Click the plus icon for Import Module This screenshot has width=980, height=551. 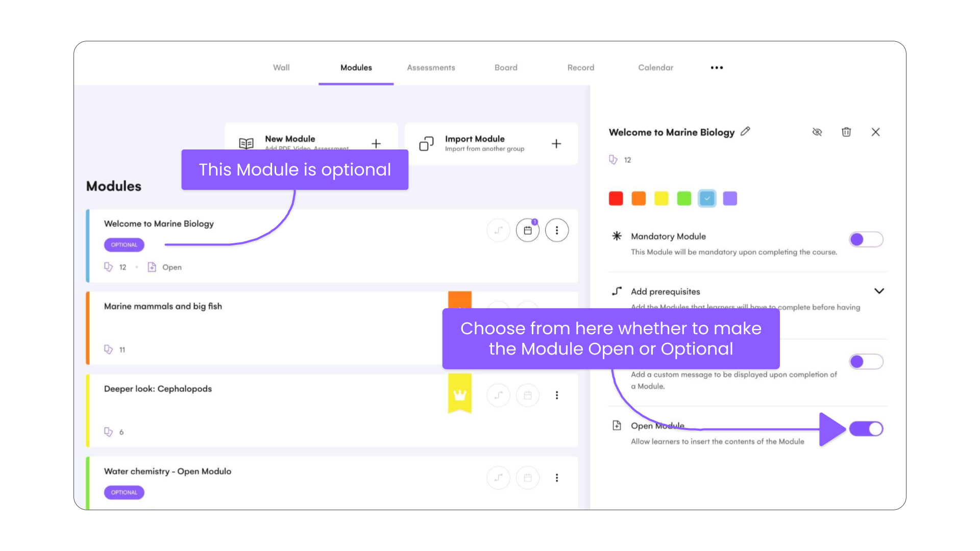556,144
